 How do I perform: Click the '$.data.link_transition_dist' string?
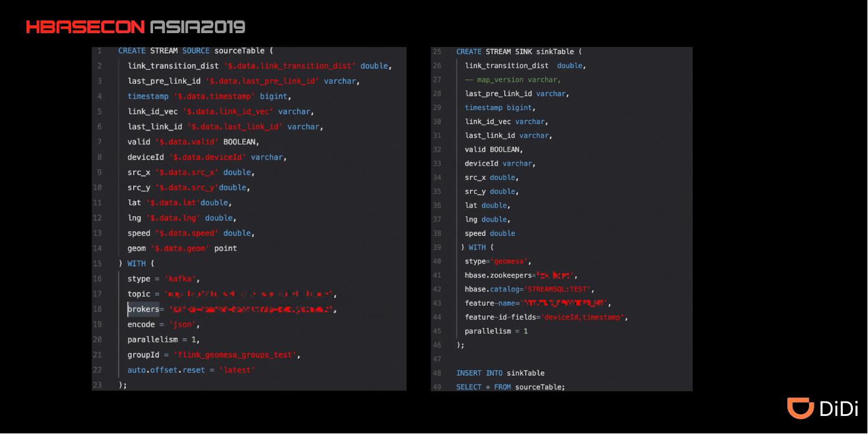point(290,66)
